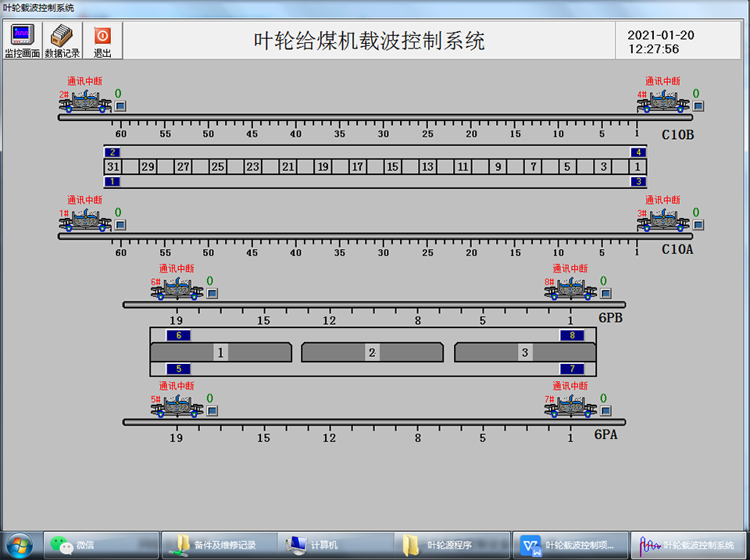Click the small monitor box beside feeder 6#
Viewport: 750px width, 560px height.
pos(212,293)
